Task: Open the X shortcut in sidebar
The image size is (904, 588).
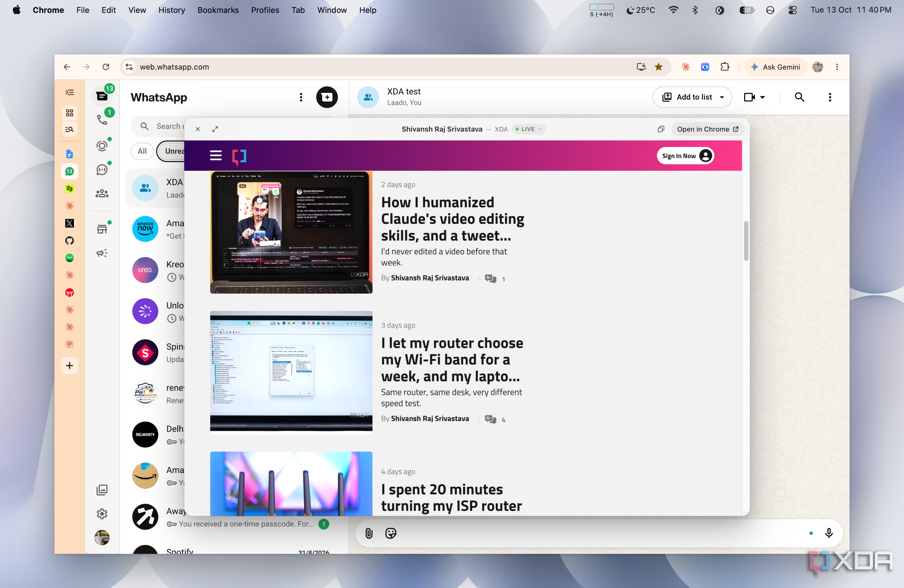Action: tap(69, 223)
